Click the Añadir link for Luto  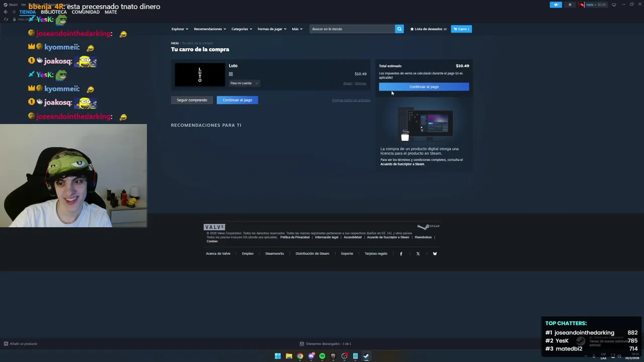point(348,83)
